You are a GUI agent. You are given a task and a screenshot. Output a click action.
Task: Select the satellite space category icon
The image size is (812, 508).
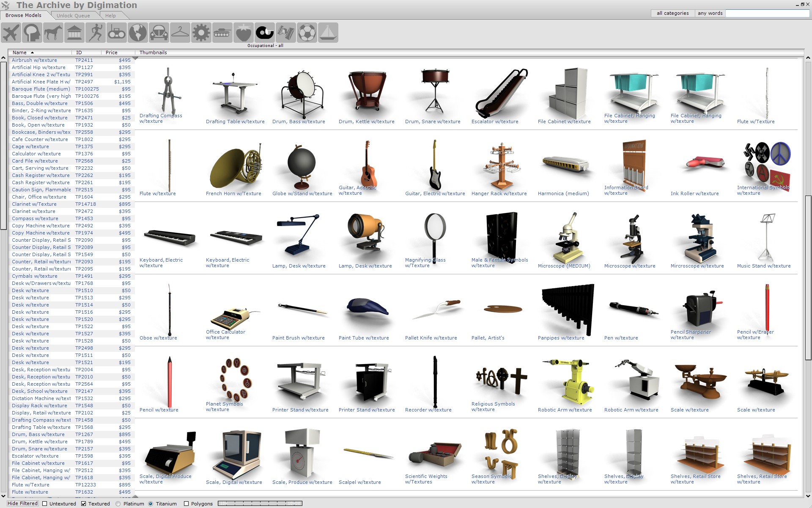point(286,33)
